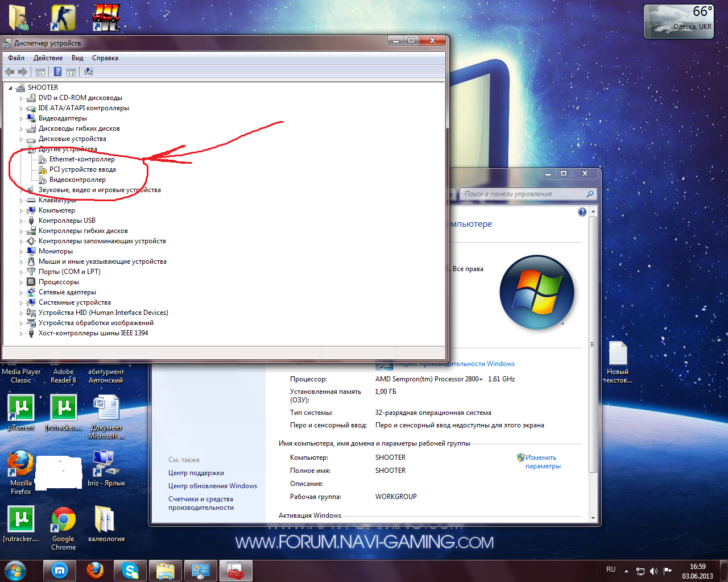Expand the Компьютер node
This screenshot has width=728, height=582.
point(22,211)
